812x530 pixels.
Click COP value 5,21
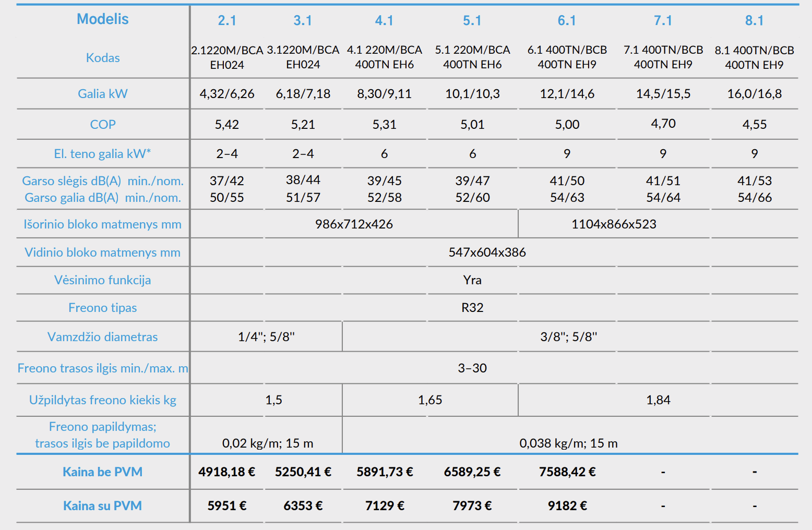[303, 125]
